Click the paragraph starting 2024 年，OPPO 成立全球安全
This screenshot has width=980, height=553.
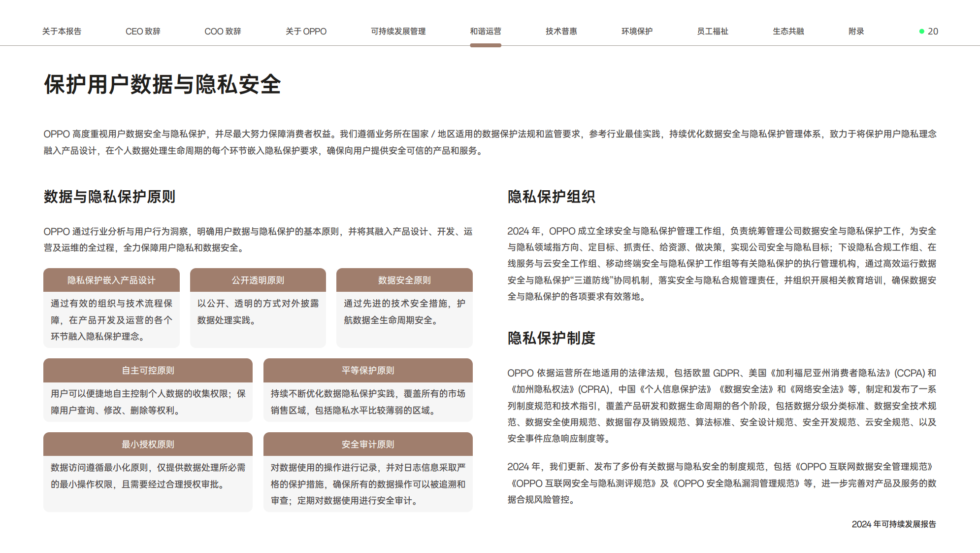[x=722, y=264]
